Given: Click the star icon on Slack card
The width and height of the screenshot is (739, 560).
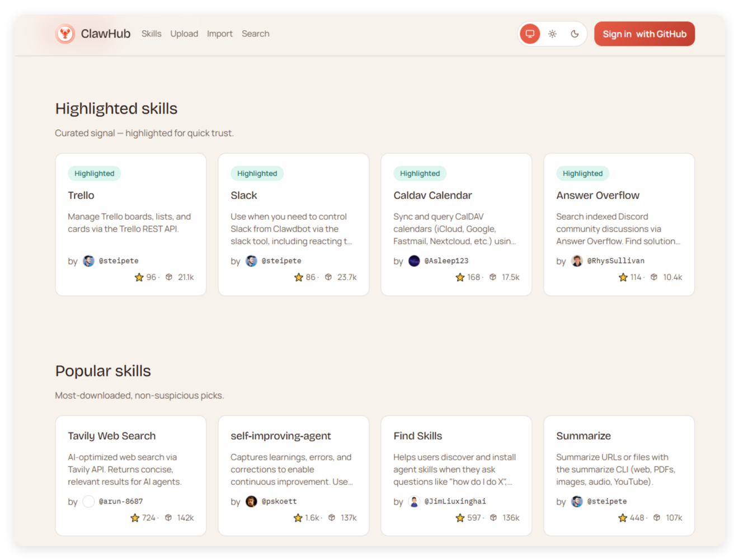Looking at the screenshot, I should click(x=299, y=277).
